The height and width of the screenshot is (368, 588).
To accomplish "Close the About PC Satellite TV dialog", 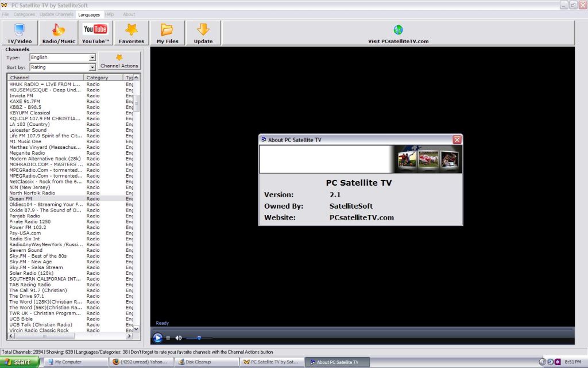I will coord(457,140).
